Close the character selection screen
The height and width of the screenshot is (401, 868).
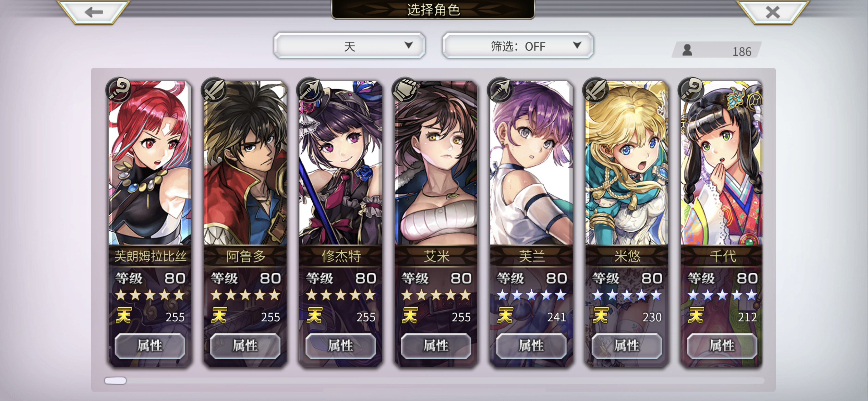773,12
